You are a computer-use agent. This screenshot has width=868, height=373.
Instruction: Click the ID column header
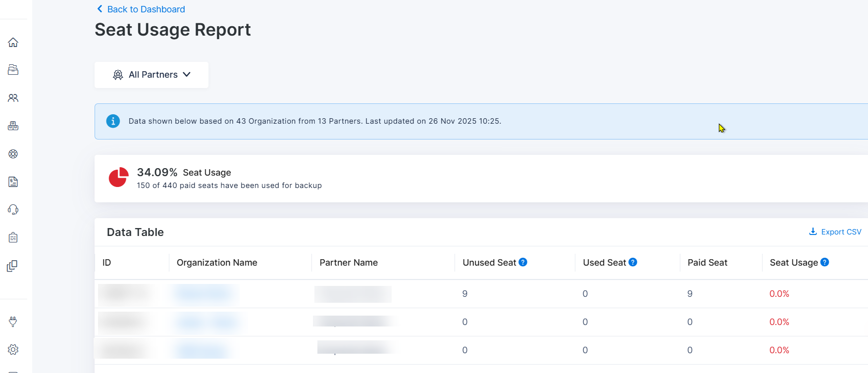pos(106,263)
